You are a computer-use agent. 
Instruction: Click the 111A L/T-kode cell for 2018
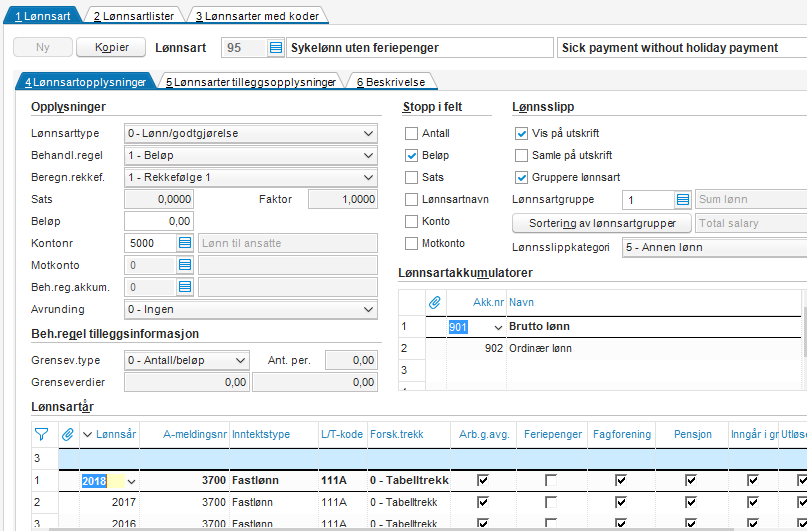point(344,481)
